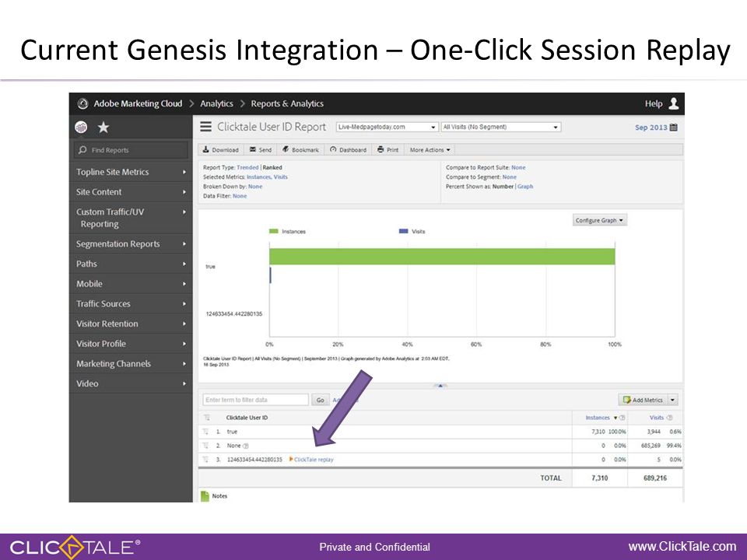Expand the Video menu
Screen dimensions: 747x560
point(131,383)
